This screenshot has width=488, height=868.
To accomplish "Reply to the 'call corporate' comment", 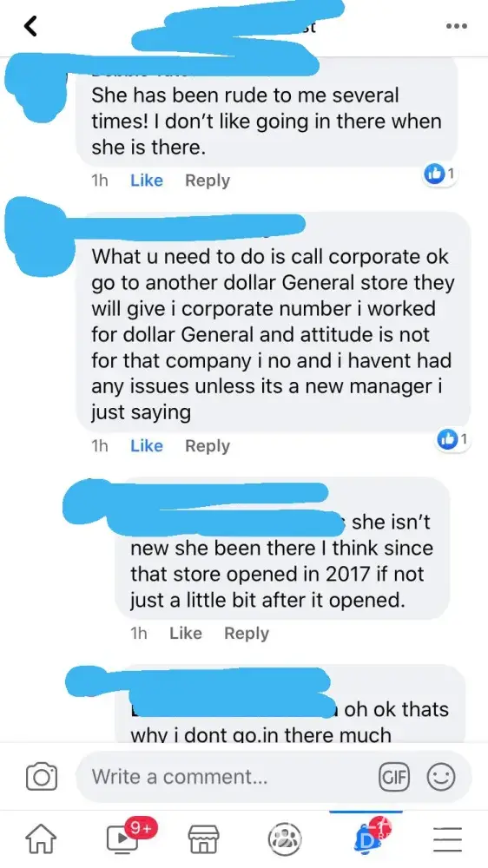I will pos(208,445).
